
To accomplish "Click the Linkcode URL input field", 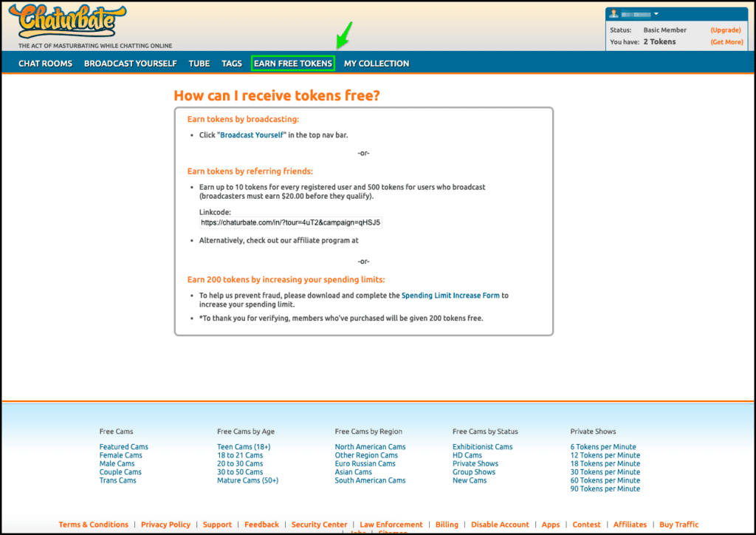I will tap(291, 222).
